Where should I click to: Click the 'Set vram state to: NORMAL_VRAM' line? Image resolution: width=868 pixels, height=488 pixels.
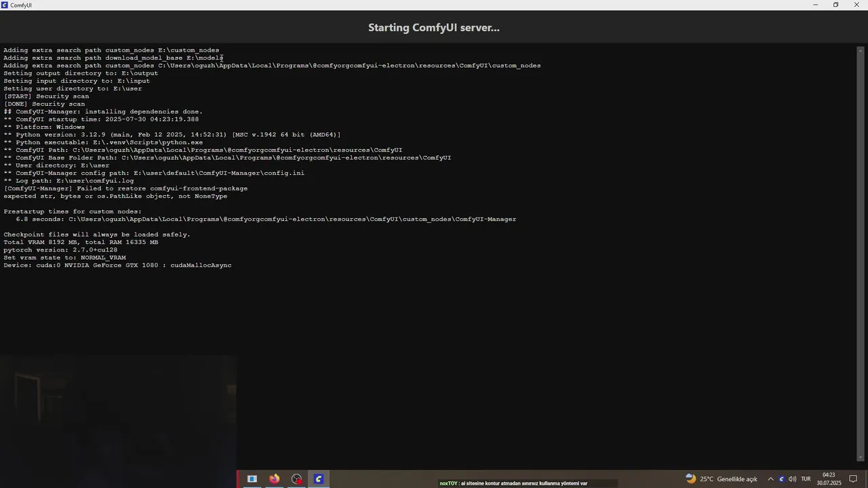64,258
